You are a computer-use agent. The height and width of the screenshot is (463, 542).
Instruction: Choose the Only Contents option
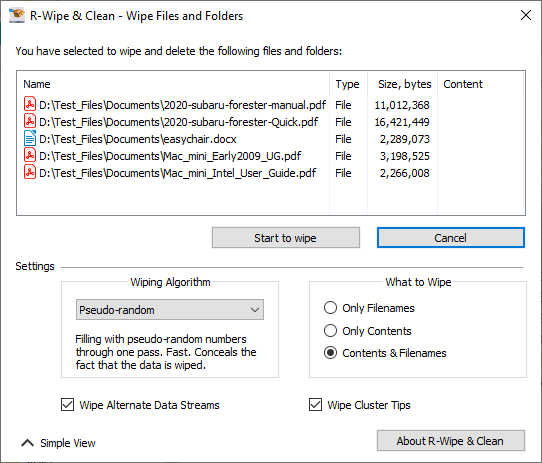click(330, 331)
